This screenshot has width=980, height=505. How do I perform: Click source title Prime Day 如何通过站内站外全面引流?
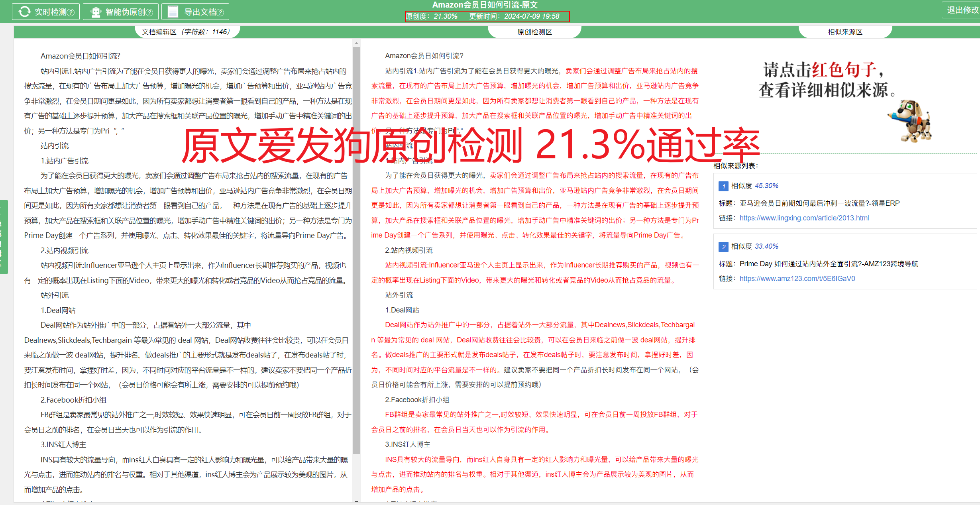829,264
